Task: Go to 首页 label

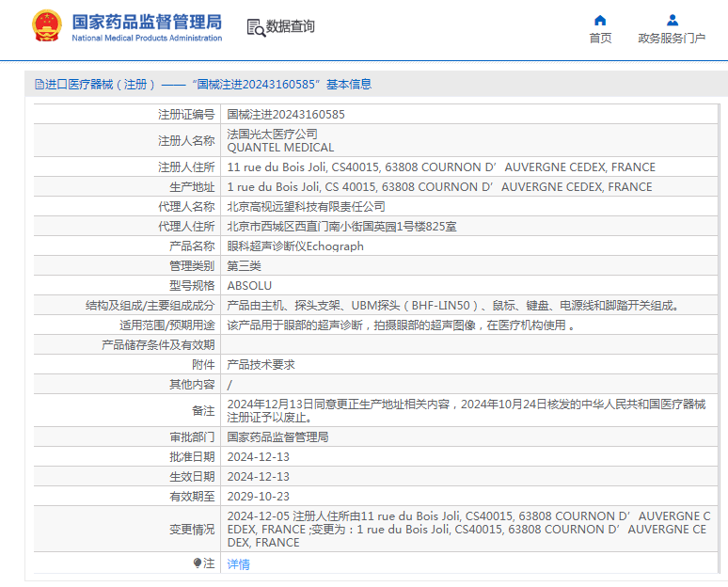Action: (x=600, y=38)
